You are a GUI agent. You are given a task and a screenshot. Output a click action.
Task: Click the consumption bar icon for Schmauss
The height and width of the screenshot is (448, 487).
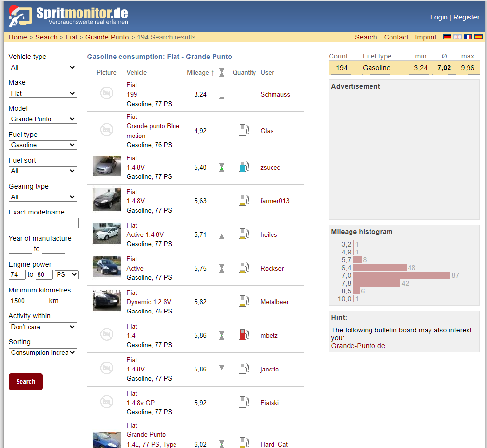pyautogui.click(x=222, y=95)
